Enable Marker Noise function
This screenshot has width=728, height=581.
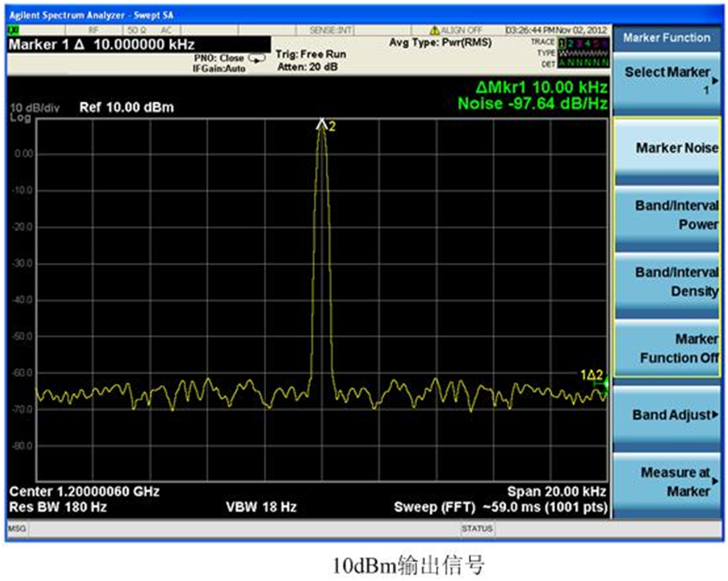coord(669,149)
